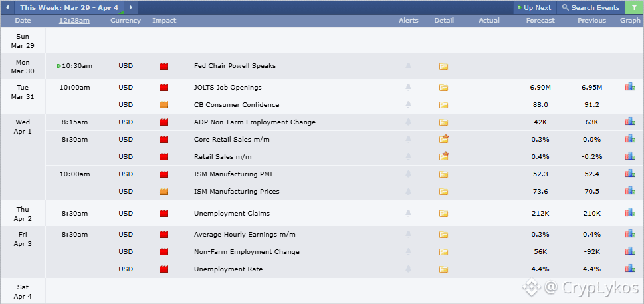Image resolution: width=644 pixels, height=304 pixels.
Task: Select the Previous column header
Action: [x=592, y=21]
